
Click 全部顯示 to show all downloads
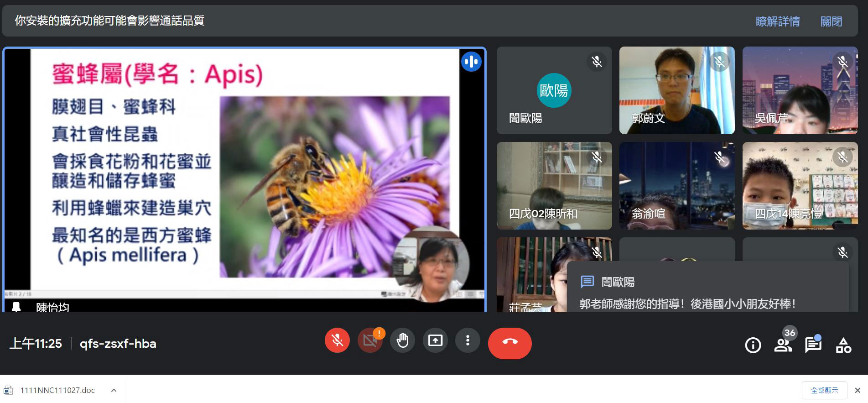(x=824, y=390)
